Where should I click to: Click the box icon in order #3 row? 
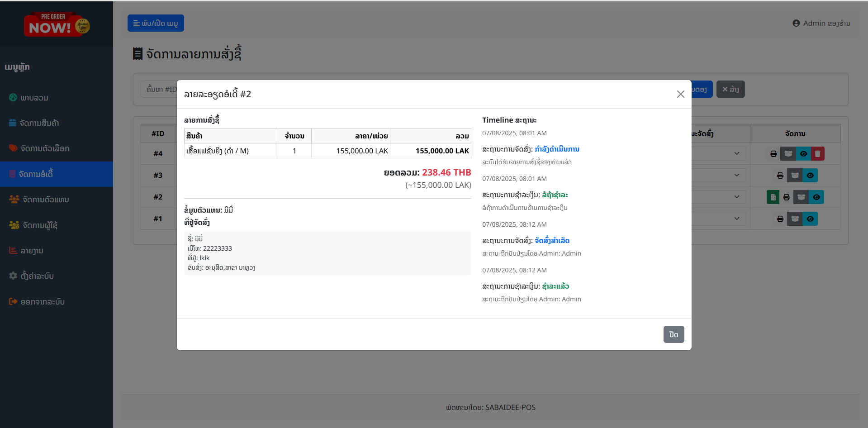pos(795,176)
